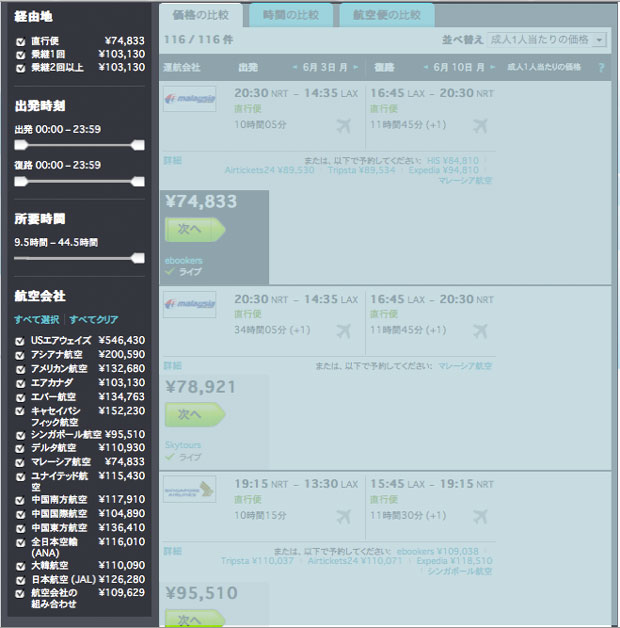Uncheck 中国南方航空 airline filter
The image size is (620, 628).
(x=20, y=500)
